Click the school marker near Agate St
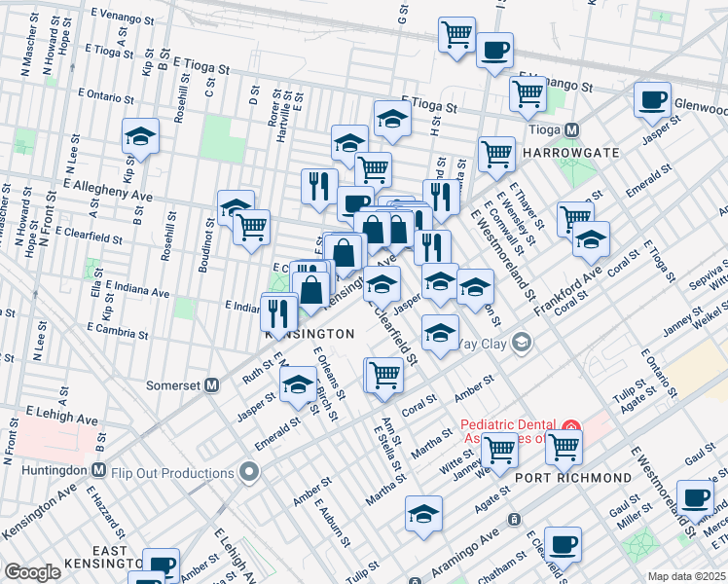Image resolution: width=728 pixels, height=584 pixels. pos(423,514)
